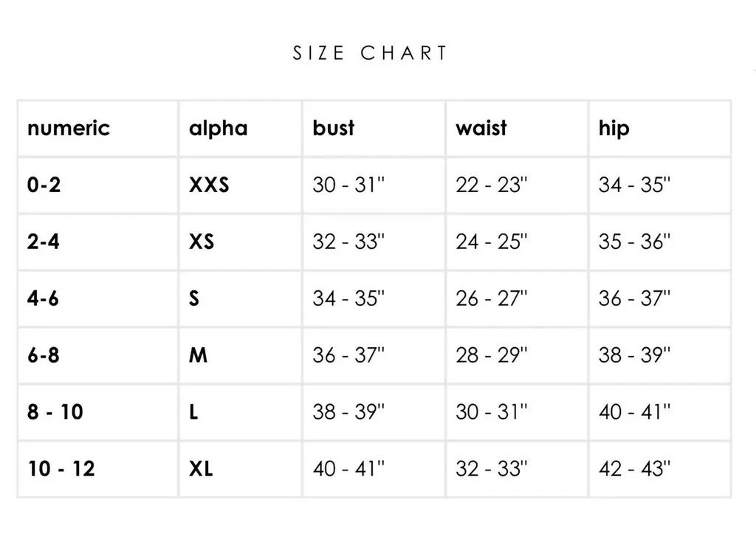Choose the XL alpha size cell
Image resolution: width=756 pixels, height=554 pixels.
pos(240,469)
